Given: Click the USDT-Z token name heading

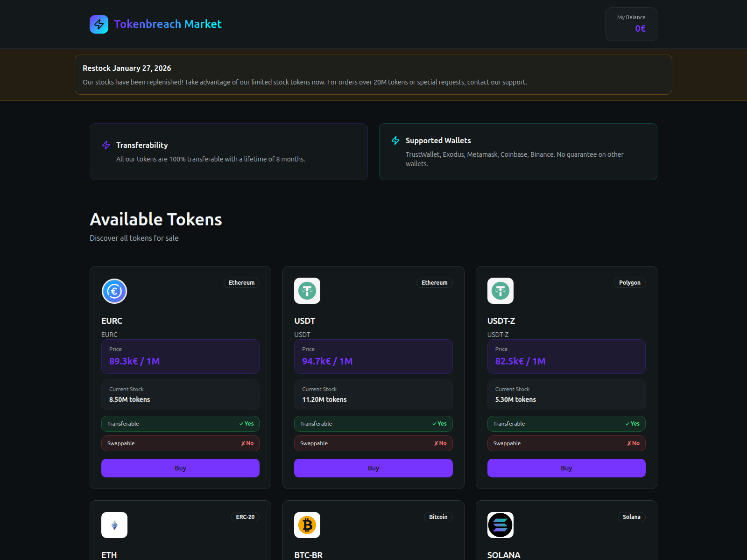Looking at the screenshot, I should [501, 321].
